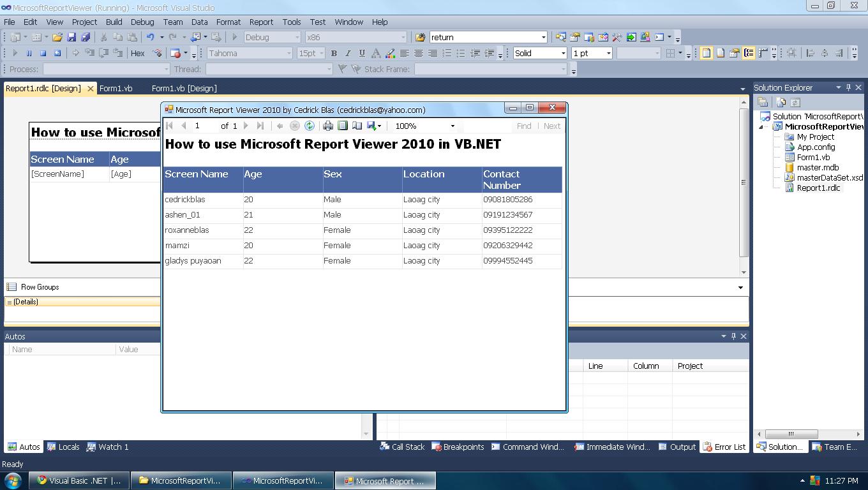
Task: Click the Find in Files icon
Action: pyautogui.click(x=419, y=37)
